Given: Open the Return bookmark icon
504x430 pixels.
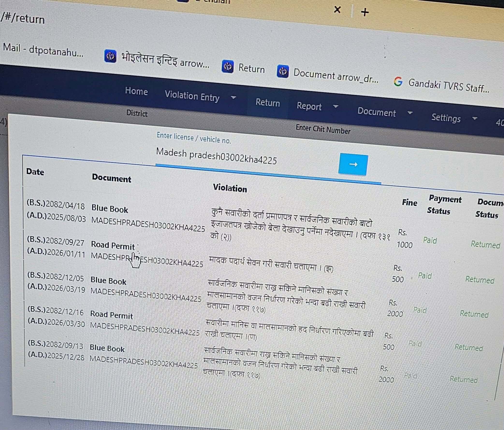Looking at the screenshot, I should pos(228,66).
